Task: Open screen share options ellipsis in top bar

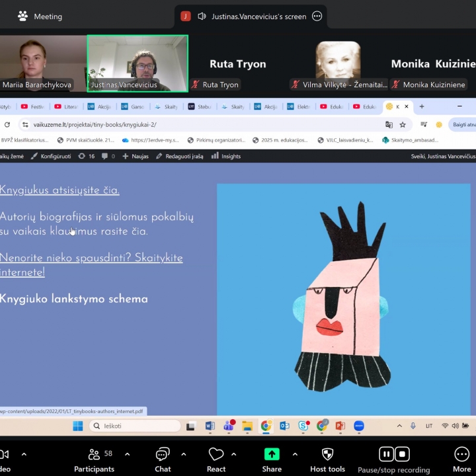Action: (317, 17)
